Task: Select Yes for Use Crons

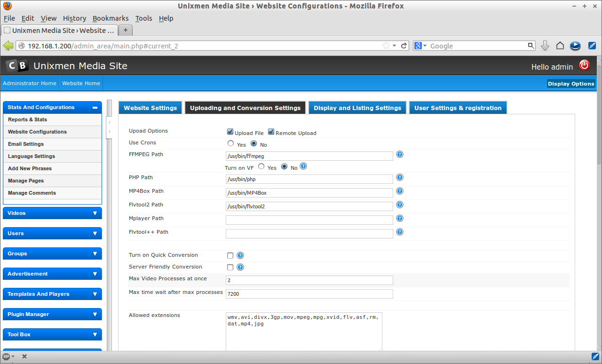Action: 230,143
